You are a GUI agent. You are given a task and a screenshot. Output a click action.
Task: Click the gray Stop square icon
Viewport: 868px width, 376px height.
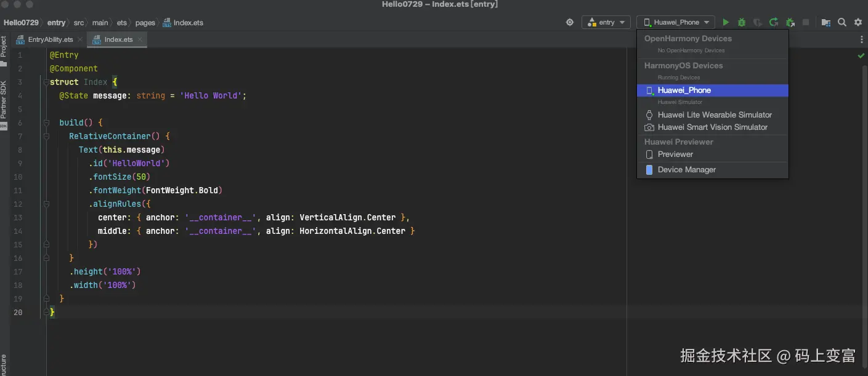tap(806, 22)
